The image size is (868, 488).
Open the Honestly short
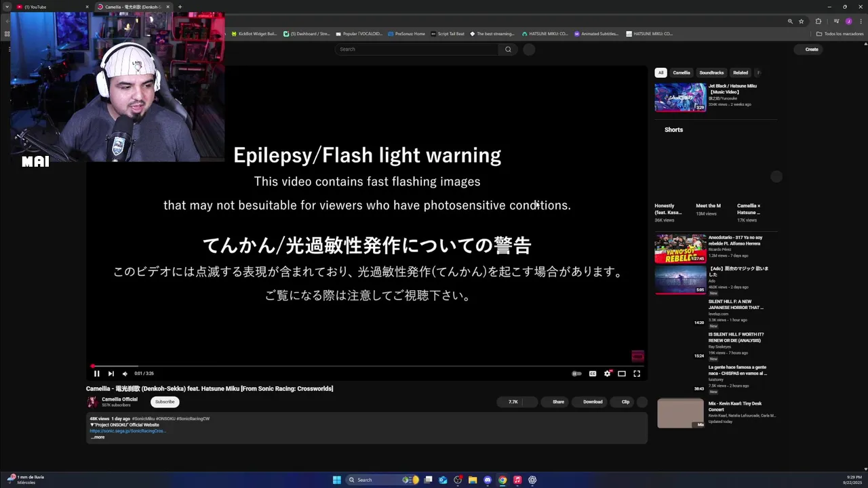(668, 209)
